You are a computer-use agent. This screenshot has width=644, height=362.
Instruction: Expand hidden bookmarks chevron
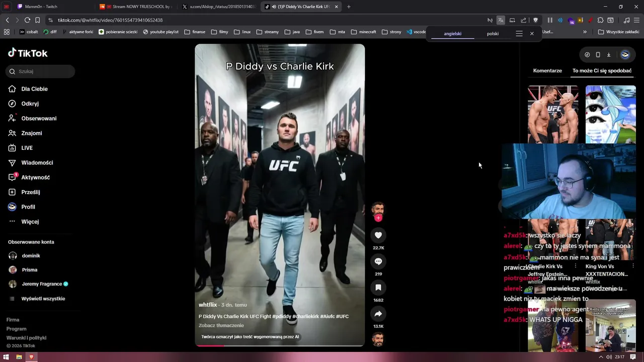(585, 32)
